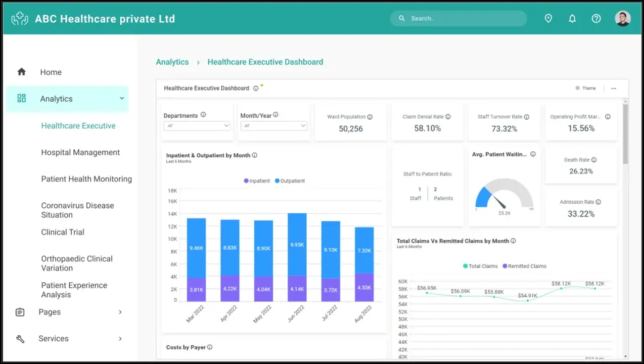Click the Theme button

(586, 88)
